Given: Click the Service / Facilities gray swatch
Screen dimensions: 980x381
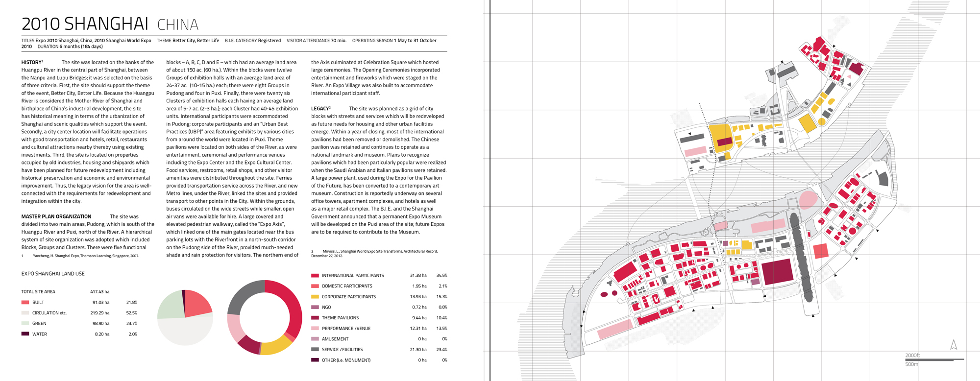Looking at the screenshot, I should point(315,350).
